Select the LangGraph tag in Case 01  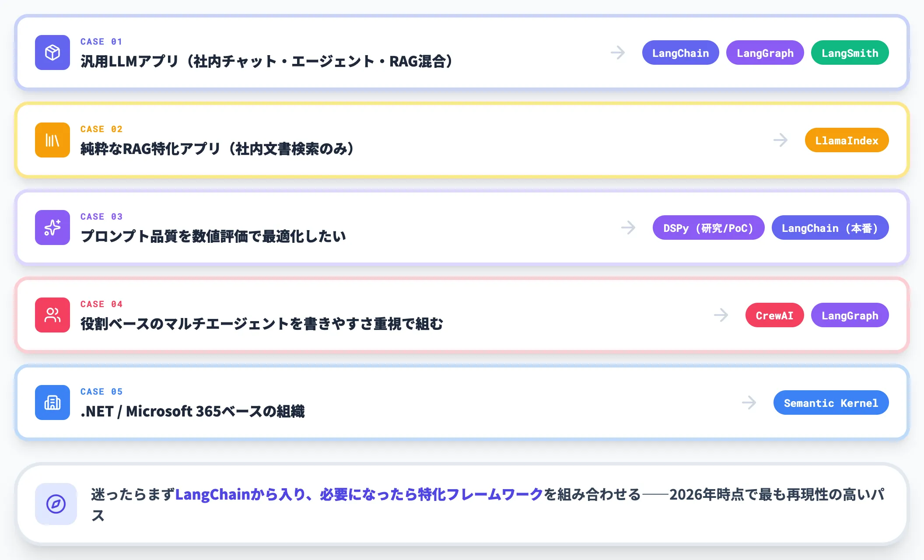pyautogui.click(x=765, y=52)
